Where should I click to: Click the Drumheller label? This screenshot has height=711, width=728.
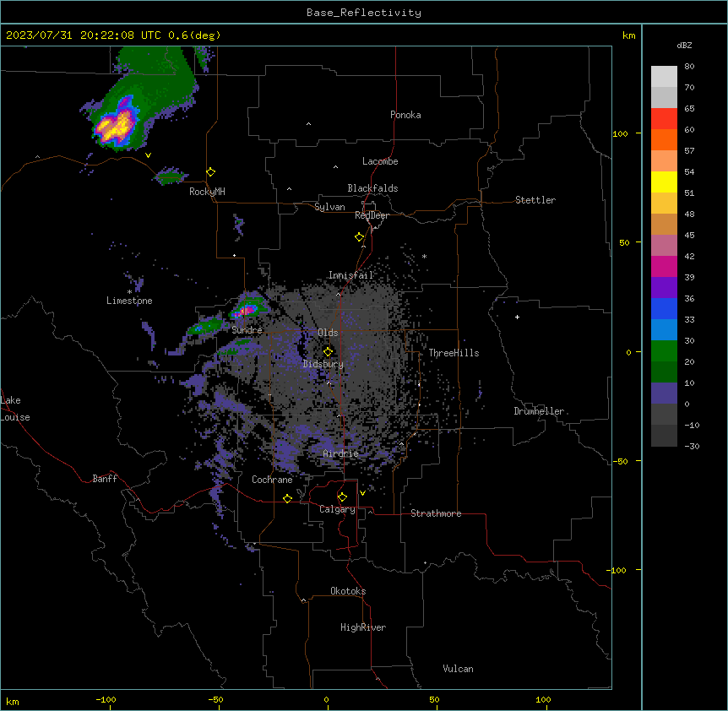point(539,411)
